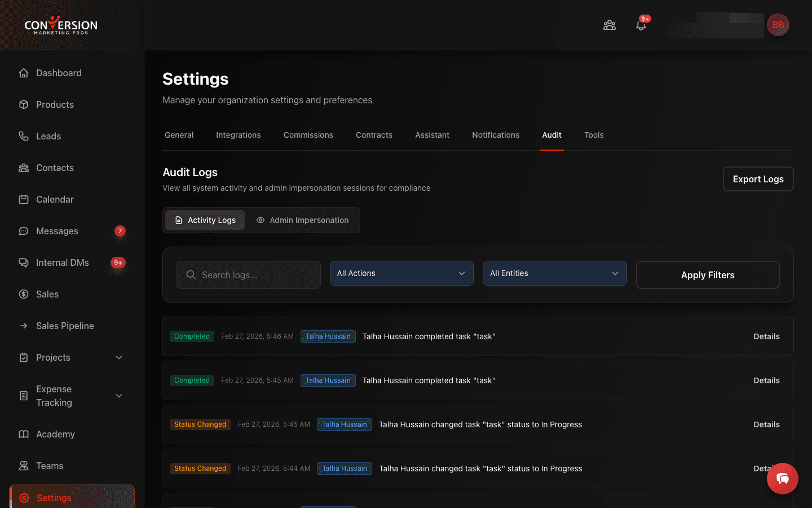812x508 pixels.
Task: Click the Export Logs button
Action: click(x=758, y=179)
